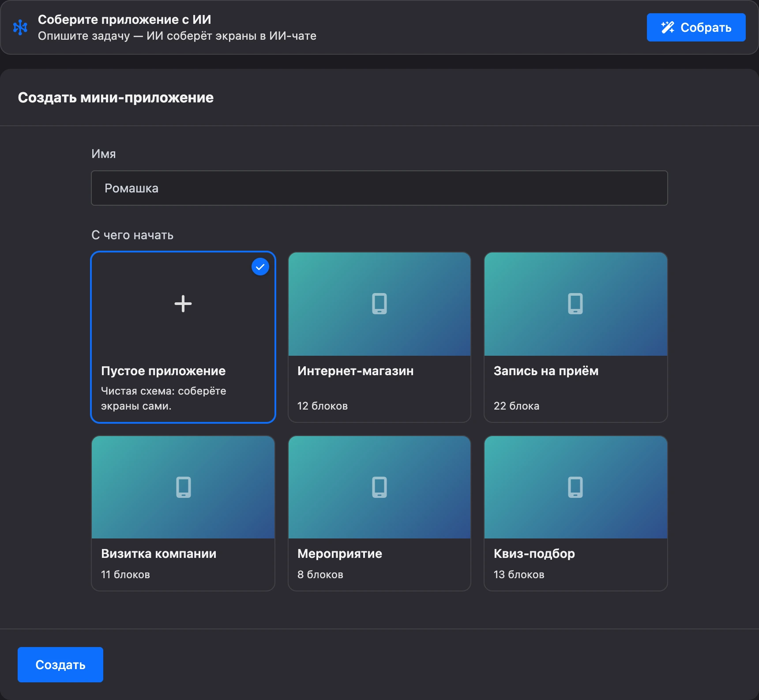Click the AI network icon in the banner
This screenshot has width=759, height=700.
point(20,27)
